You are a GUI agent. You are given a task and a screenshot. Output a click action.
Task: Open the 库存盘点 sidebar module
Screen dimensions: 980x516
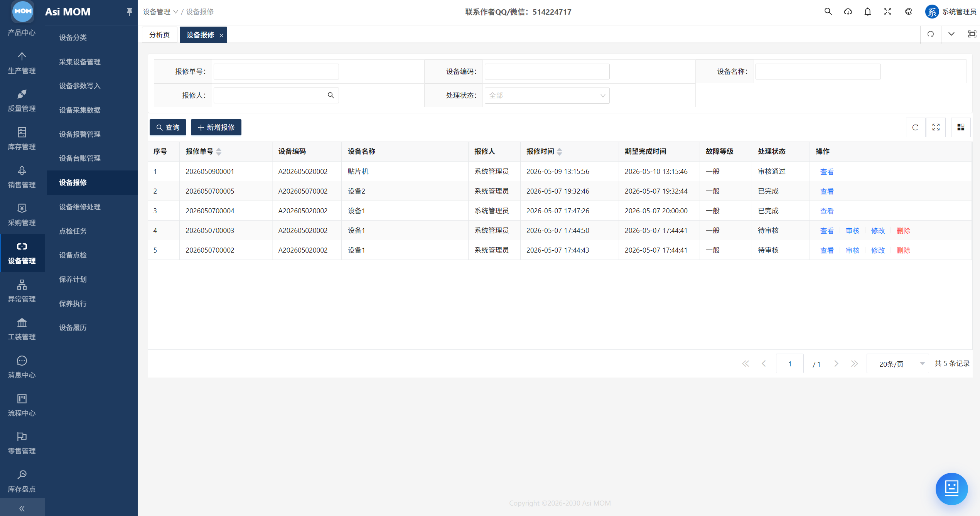(22, 482)
